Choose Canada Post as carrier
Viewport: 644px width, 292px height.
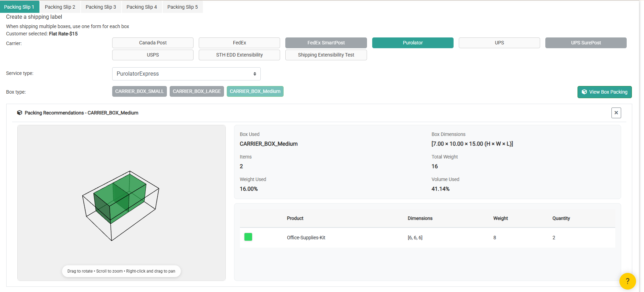click(153, 43)
